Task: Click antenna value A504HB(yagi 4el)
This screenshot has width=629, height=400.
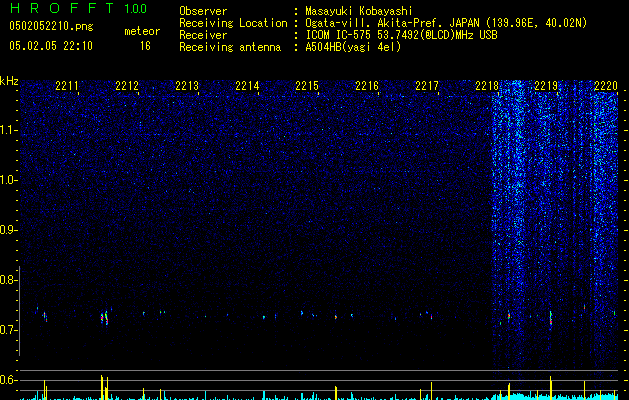Action: [x=353, y=47]
